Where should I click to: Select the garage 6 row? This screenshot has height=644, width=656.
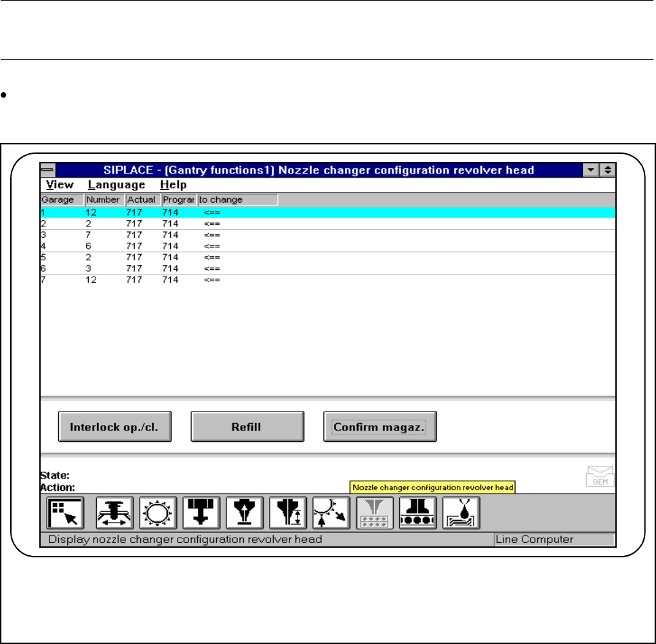click(x=327, y=268)
